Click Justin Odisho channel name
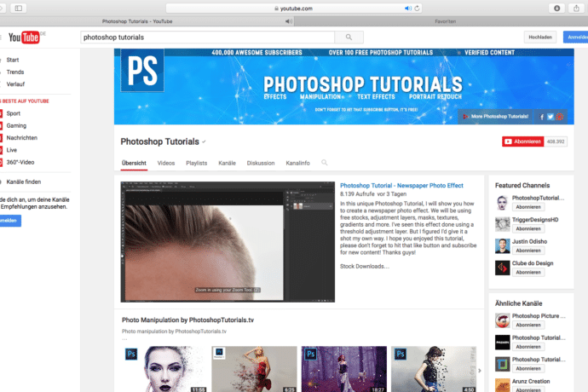This screenshot has height=392, width=588. coord(529,241)
